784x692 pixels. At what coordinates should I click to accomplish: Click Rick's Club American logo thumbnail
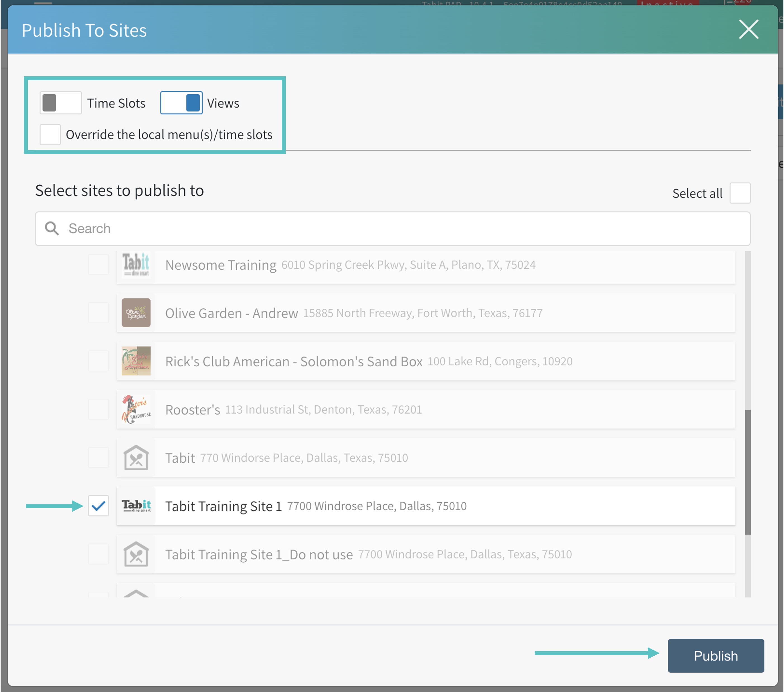[136, 361]
